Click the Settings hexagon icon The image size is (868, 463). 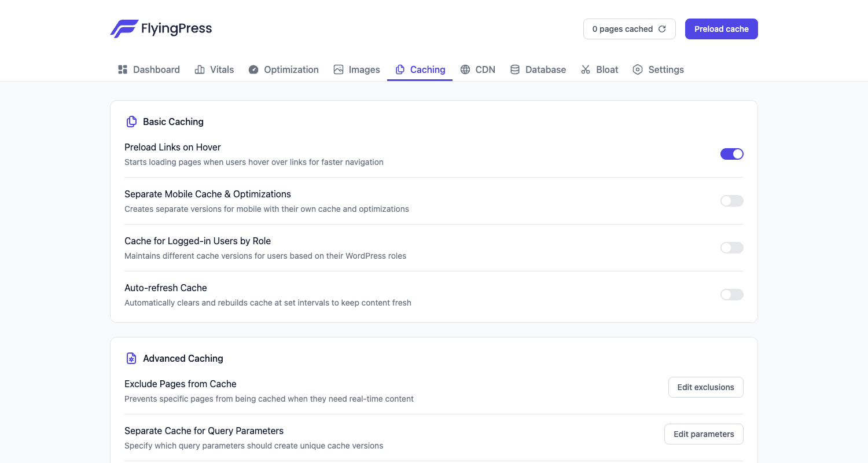[x=638, y=69]
